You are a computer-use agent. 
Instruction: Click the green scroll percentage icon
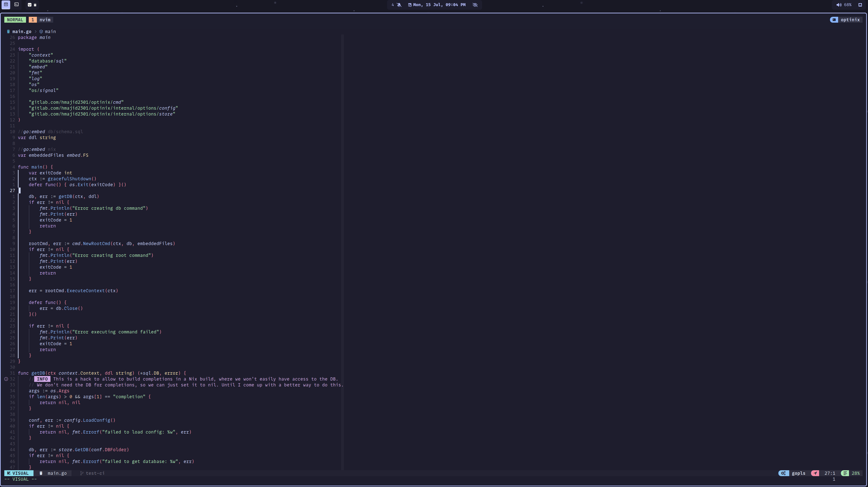pos(845,473)
